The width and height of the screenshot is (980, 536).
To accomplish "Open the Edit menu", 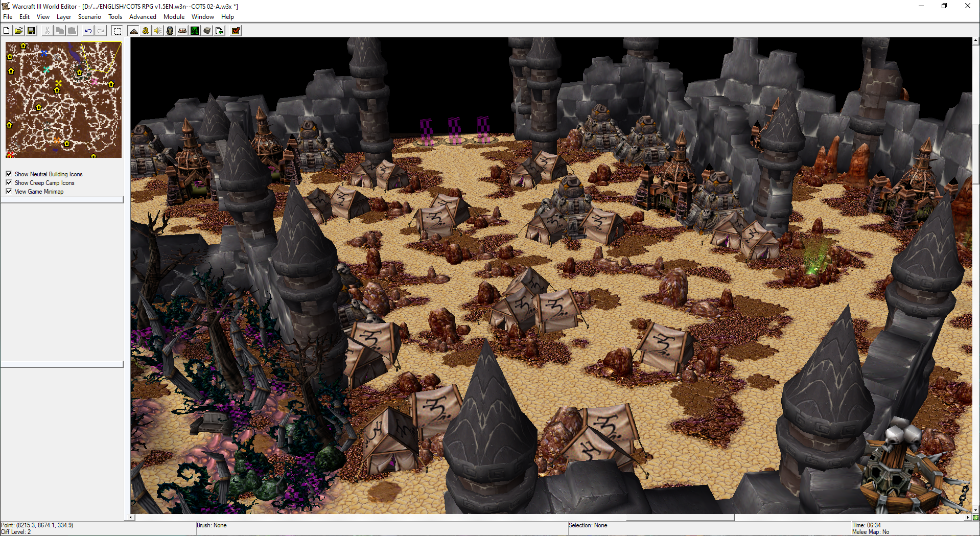I will pyautogui.click(x=25, y=17).
